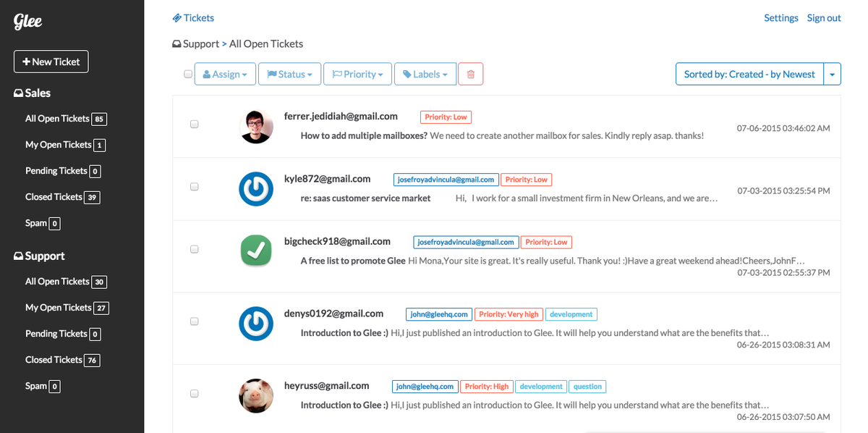This screenshot has height=433, width=868.
Task: Open ticket A free list to promote Glee
Action: coord(353,261)
